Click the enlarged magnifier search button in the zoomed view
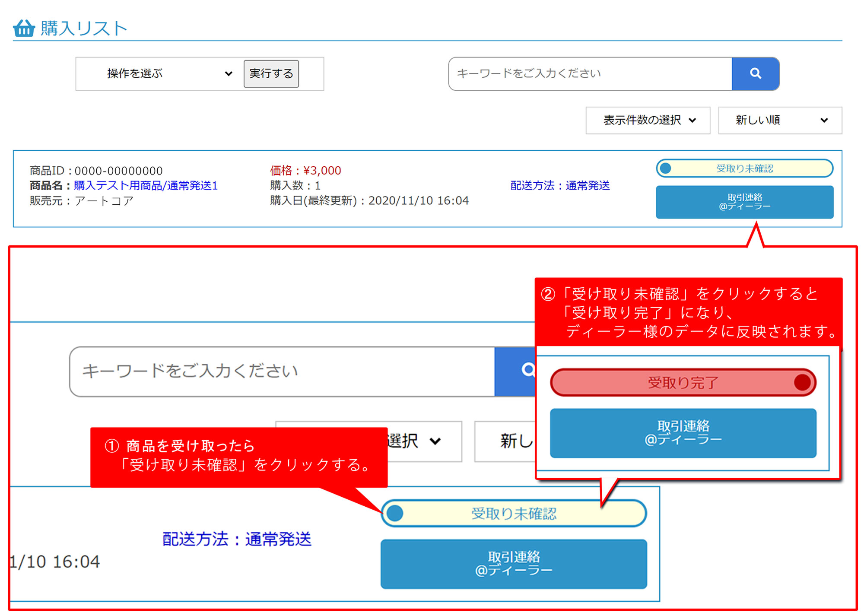Screen dimensions: 864x616 (515, 371)
